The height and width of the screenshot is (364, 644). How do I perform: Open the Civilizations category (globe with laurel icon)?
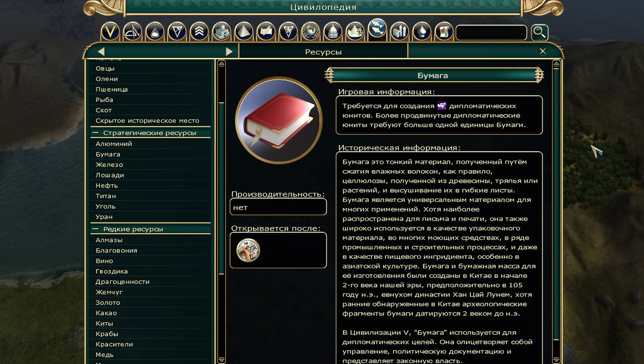[310, 32]
